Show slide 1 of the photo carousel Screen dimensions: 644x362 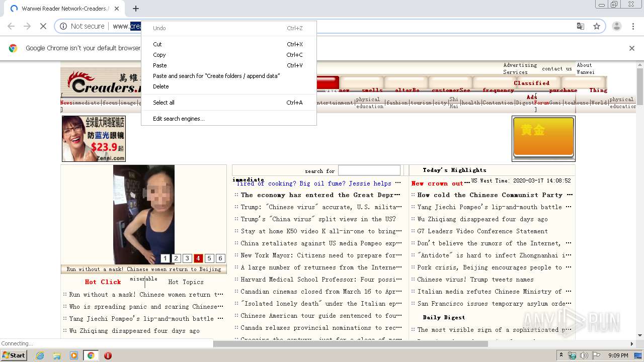coord(165,258)
